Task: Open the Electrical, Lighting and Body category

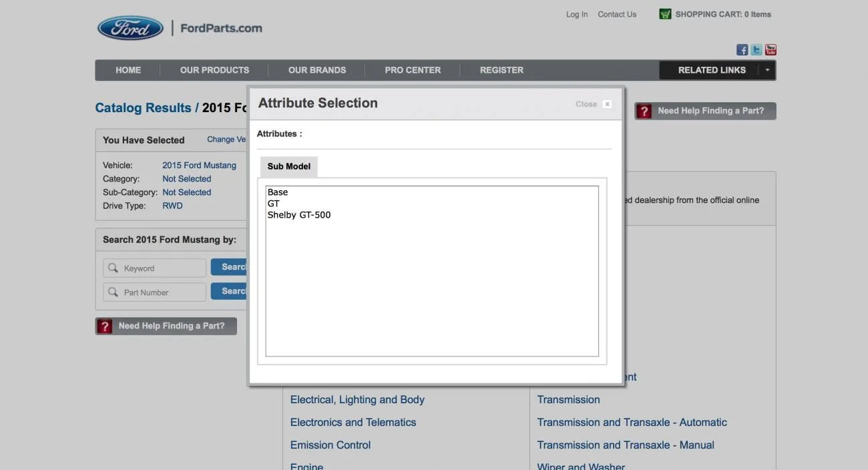Action: tap(357, 399)
